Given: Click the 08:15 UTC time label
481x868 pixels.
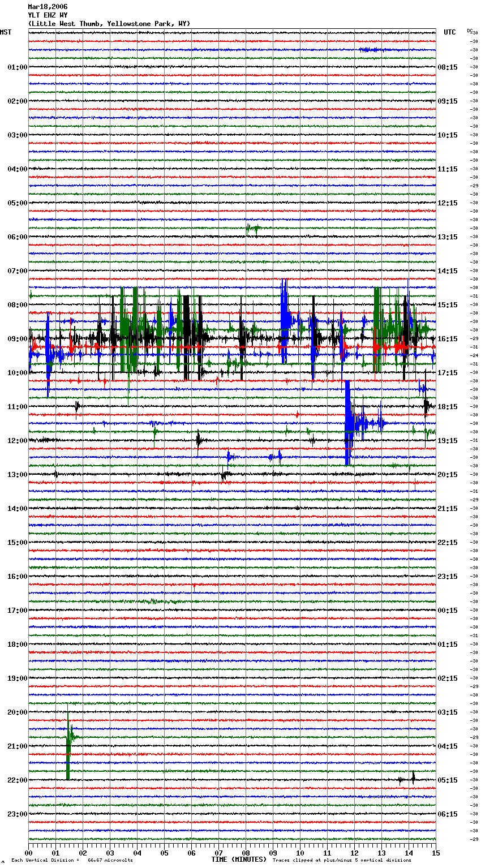Looking at the screenshot, I should pos(448,67).
